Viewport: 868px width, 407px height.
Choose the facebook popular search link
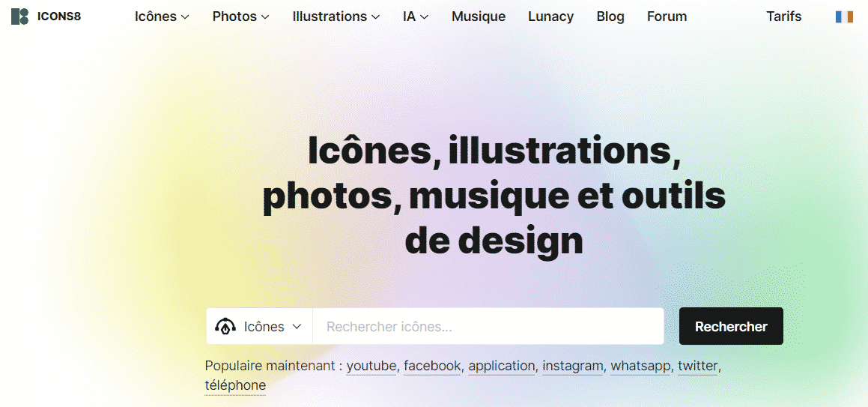432,366
